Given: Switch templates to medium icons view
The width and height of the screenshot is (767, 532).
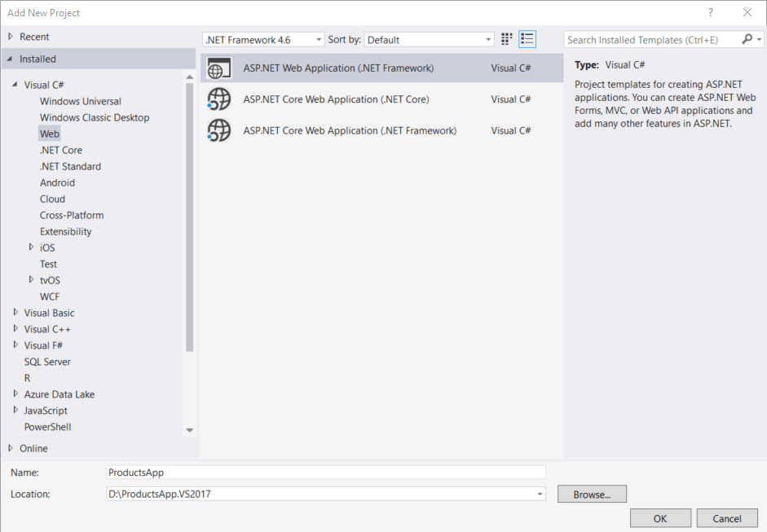Looking at the screenshot, I should point(506,38).
